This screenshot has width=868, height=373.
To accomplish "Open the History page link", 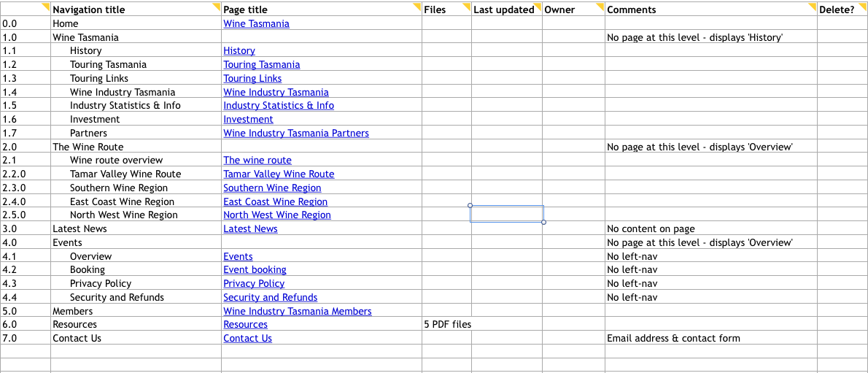I will coord(239,51).
